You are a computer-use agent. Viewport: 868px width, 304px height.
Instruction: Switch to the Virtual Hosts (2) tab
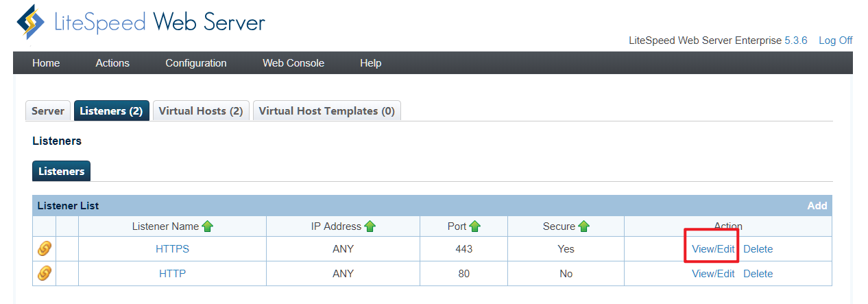point(201,111)
